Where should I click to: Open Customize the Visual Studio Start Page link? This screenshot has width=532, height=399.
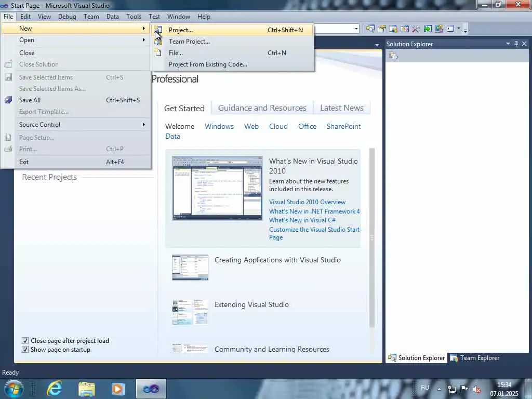[x=314, y=233]
